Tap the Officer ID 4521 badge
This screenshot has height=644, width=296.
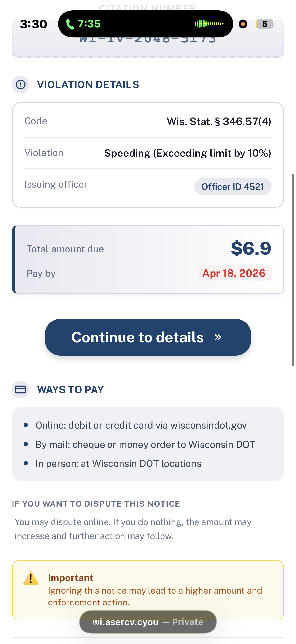click(233, 186)
